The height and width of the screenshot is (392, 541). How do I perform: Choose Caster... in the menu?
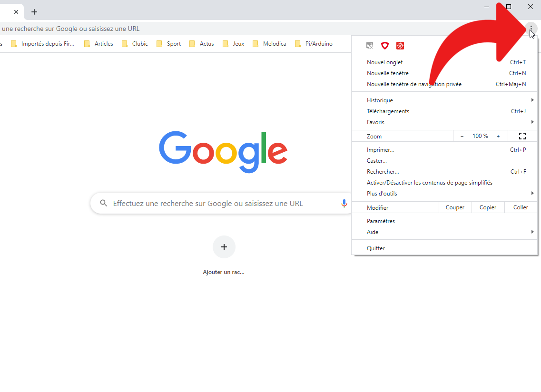(444, 161)
